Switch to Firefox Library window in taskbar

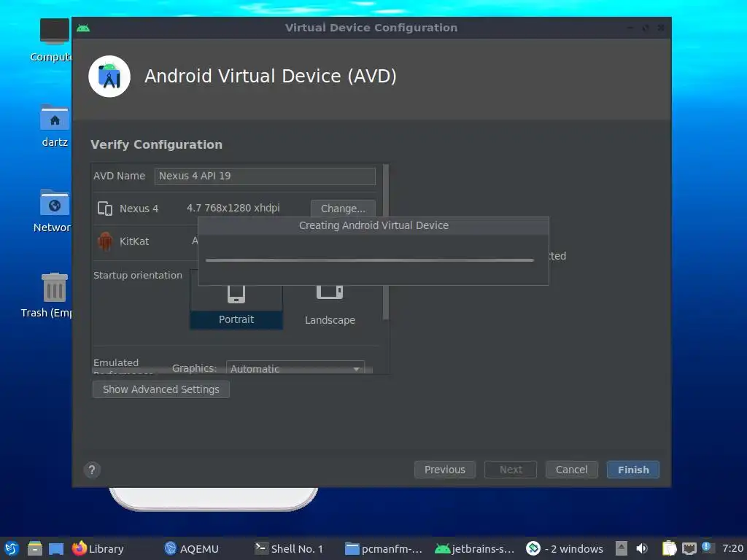tap(98, 548)
